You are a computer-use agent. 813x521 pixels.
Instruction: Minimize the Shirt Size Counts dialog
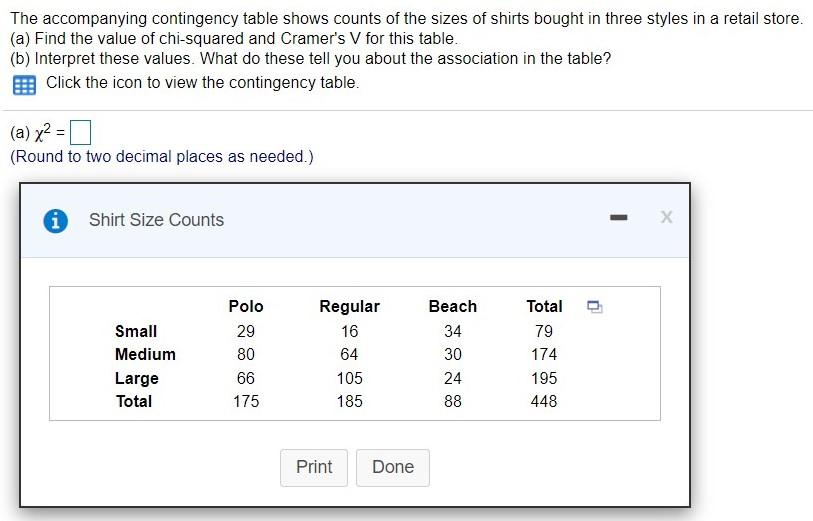(619, 218)
